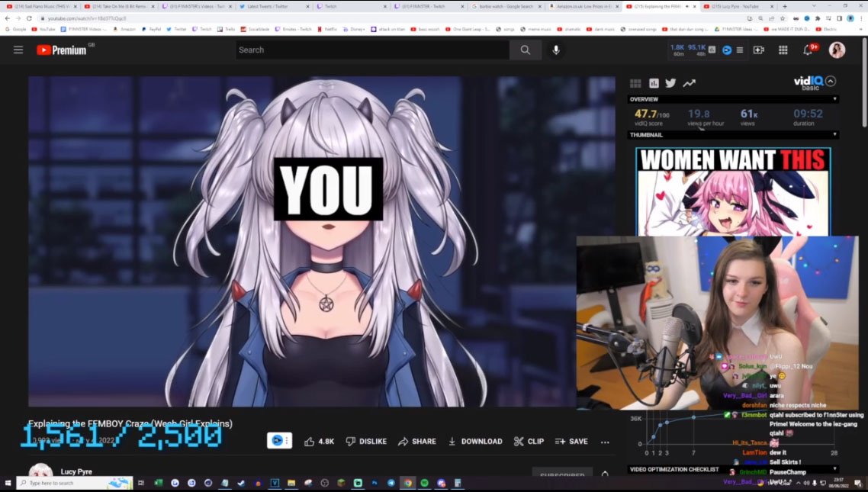This screenshot has height=492, width=868.
Task: Switch to the barbie watch Google Search tab
Action: tap(506, 7)
